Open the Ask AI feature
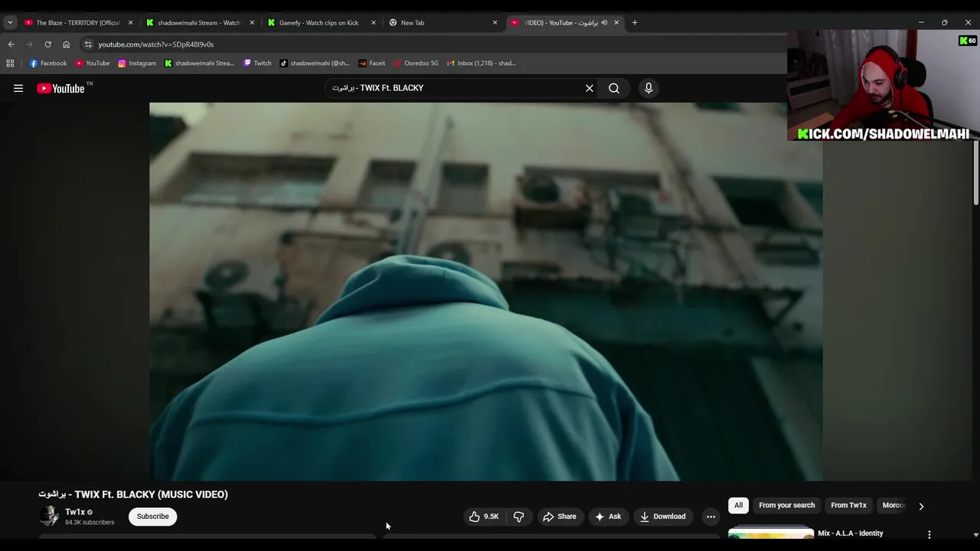Viewport: 980px width, 551px height. 608,517
